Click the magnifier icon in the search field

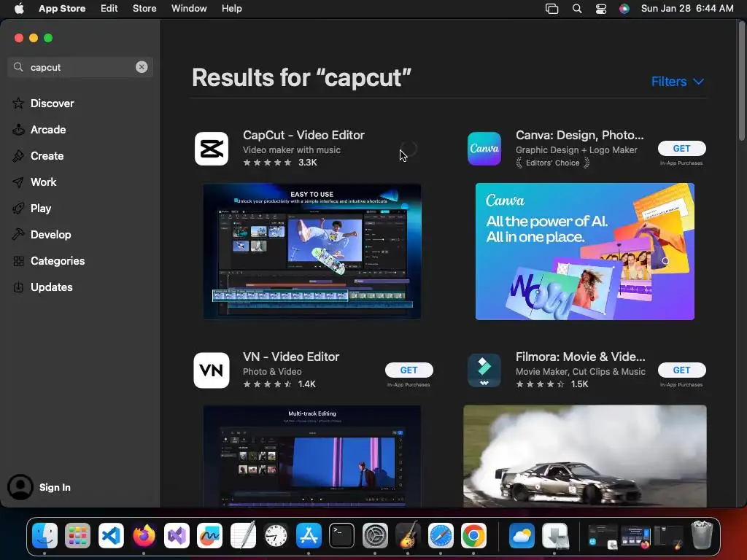(18, 67)
